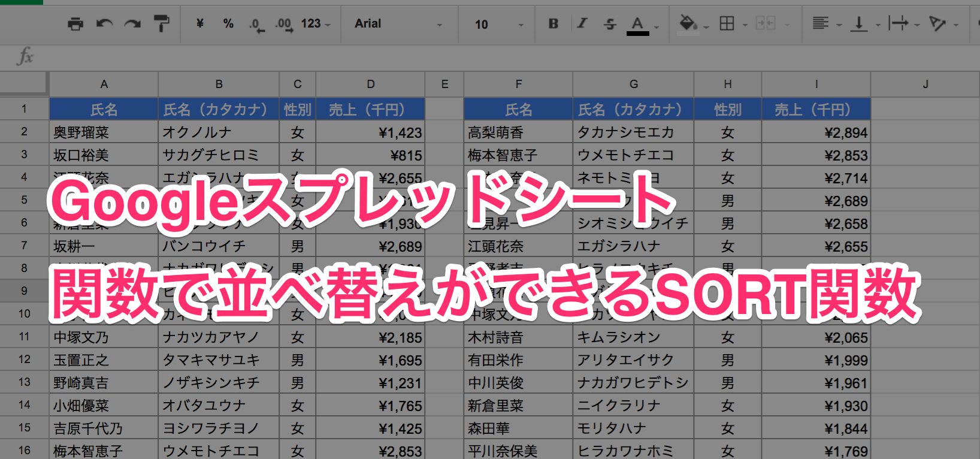Click cell B2 オクノルナ
This screenshot has width=980, height=459.
click(219, 132)
